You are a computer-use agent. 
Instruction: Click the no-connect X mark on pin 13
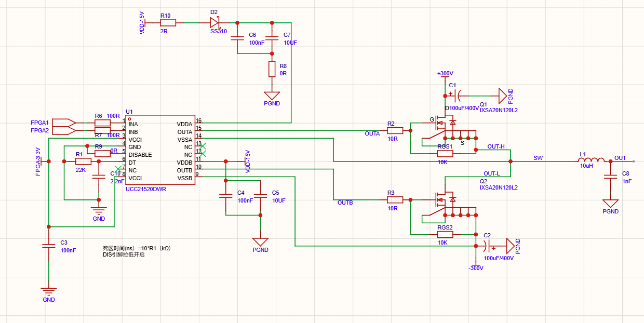[x=204, y=146]
